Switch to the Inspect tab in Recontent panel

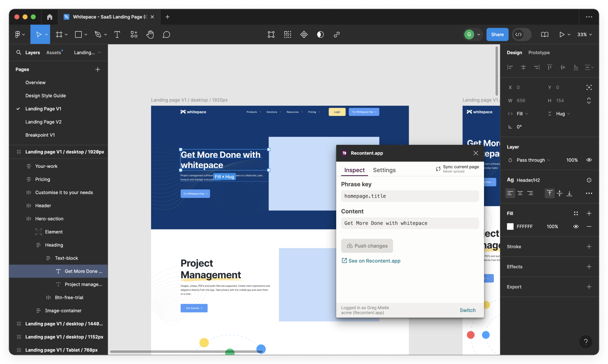point(354,170)
